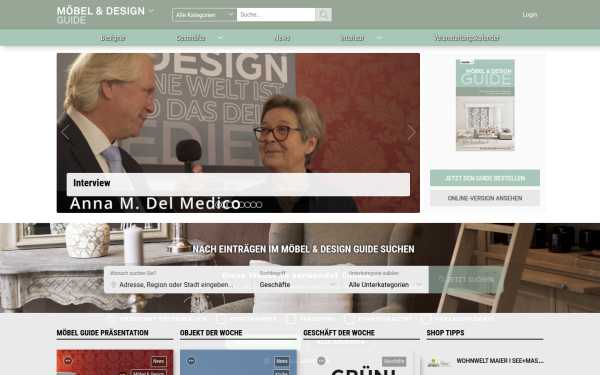
Task: Click the Möbel & Design Guide logo
Action: 101,15
